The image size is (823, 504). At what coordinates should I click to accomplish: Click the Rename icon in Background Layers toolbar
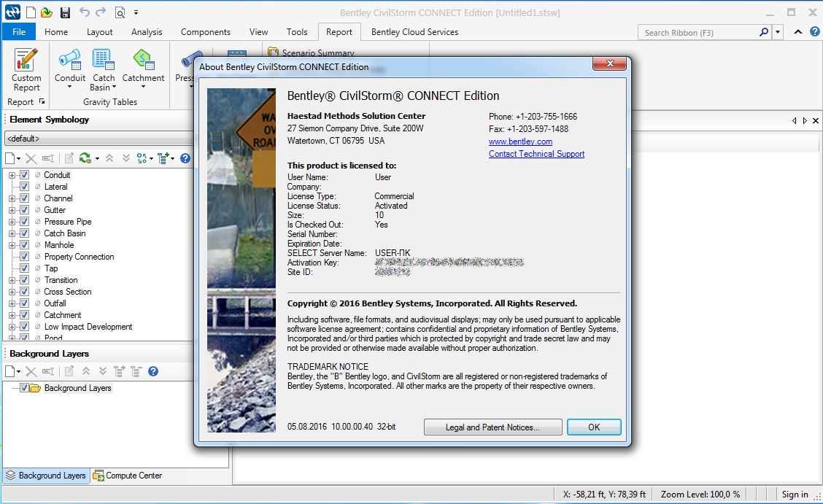[x=47, y=371]
